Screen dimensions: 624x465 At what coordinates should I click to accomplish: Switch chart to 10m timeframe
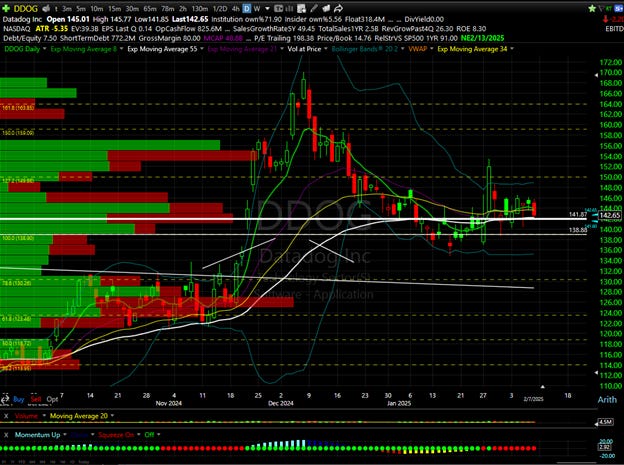pyautogui.click(x=97, y=9)
